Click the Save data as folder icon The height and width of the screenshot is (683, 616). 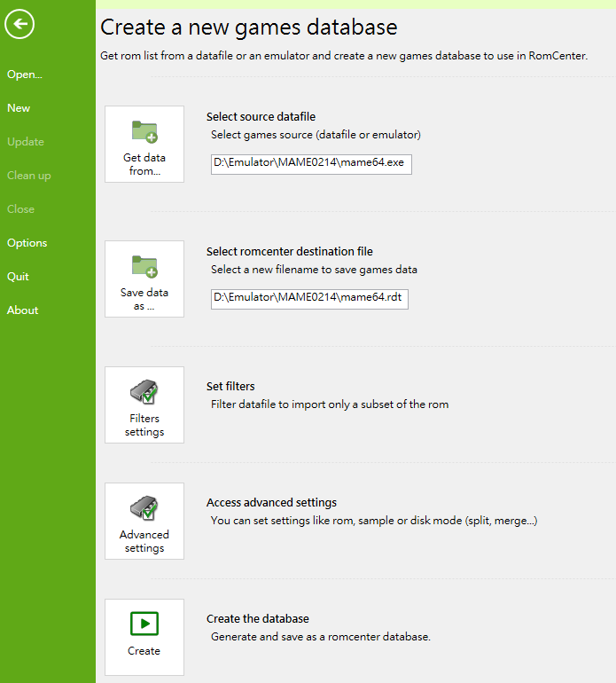point(144,267)
